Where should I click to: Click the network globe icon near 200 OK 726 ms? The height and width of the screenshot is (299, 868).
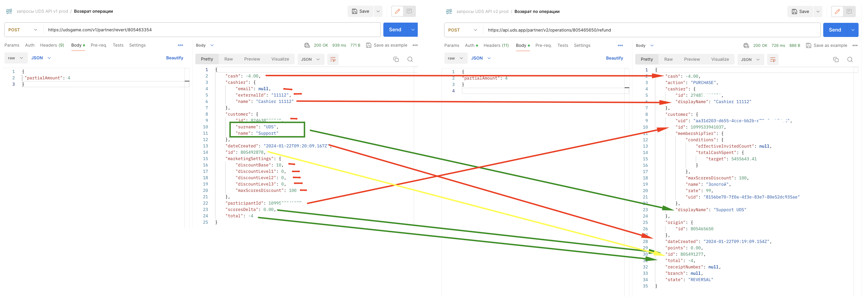click(x=746, y=45)
